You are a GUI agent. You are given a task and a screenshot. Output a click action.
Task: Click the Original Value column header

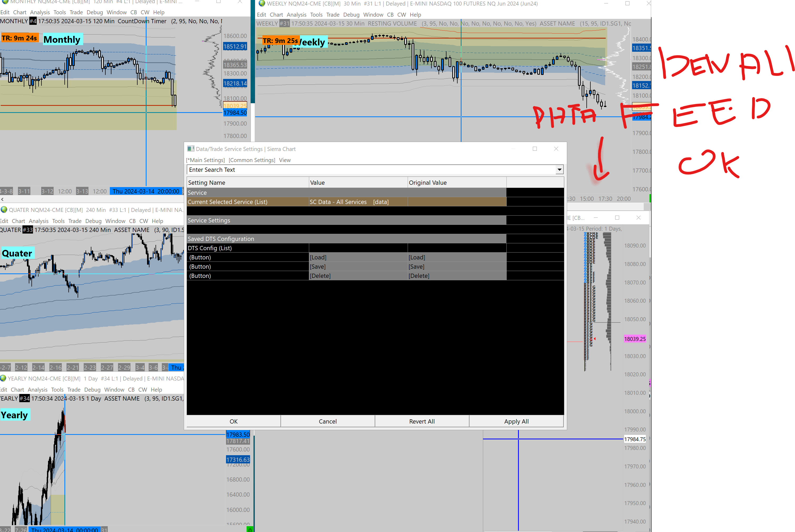(457, 183)
